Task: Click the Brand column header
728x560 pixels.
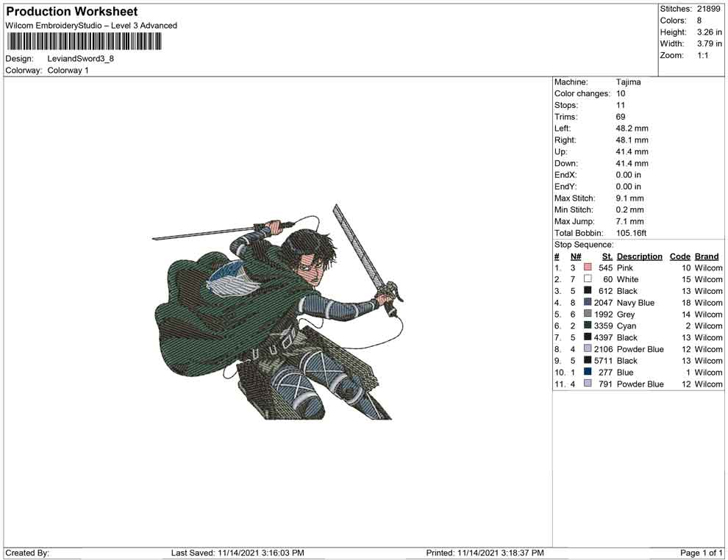Action: tap(707, 256)
